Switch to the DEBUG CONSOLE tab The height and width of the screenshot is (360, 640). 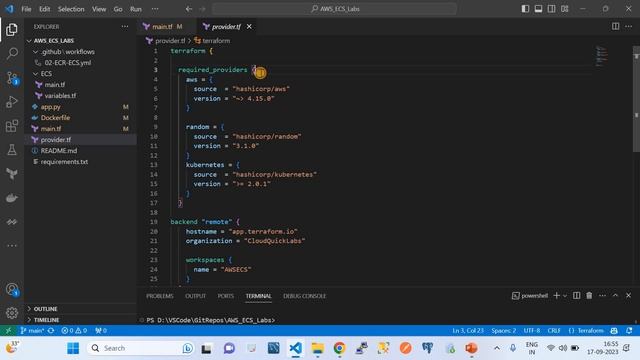pyautogui.click(x=304, y=296)
